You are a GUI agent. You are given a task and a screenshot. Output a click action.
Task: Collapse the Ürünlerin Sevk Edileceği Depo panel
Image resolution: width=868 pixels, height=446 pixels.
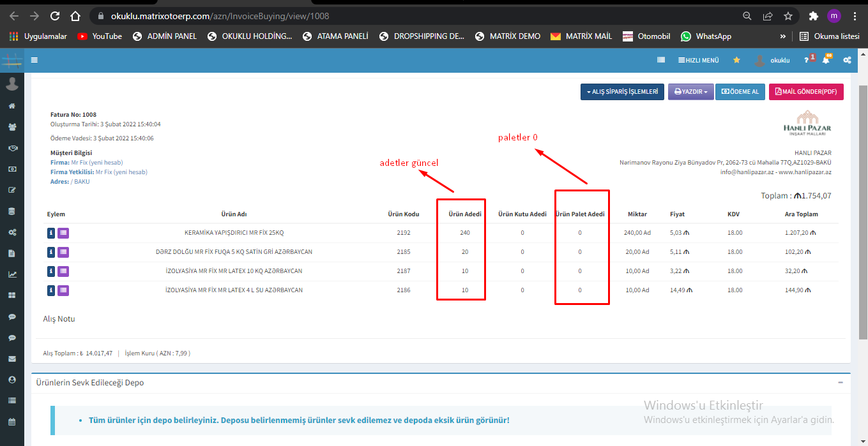tap(840, 383)
